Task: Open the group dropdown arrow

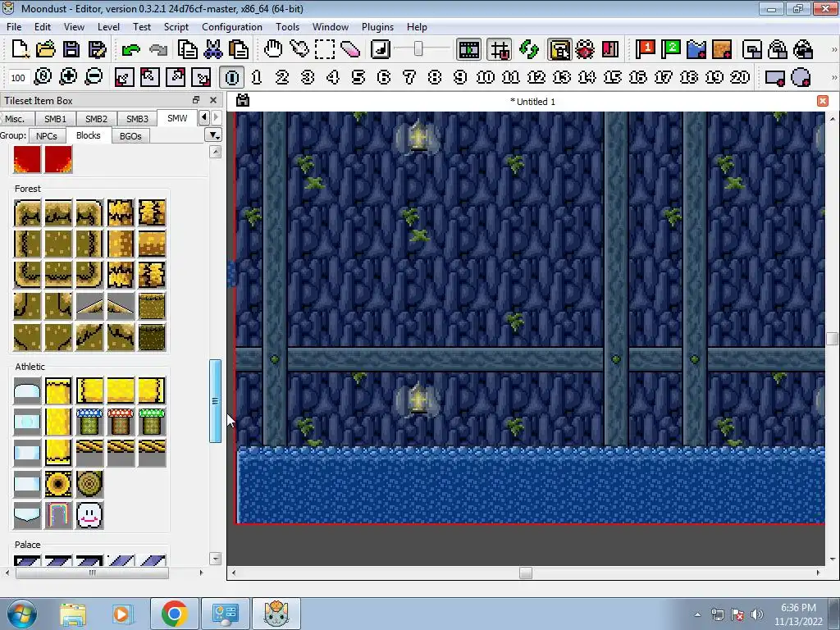Action: 213,135
